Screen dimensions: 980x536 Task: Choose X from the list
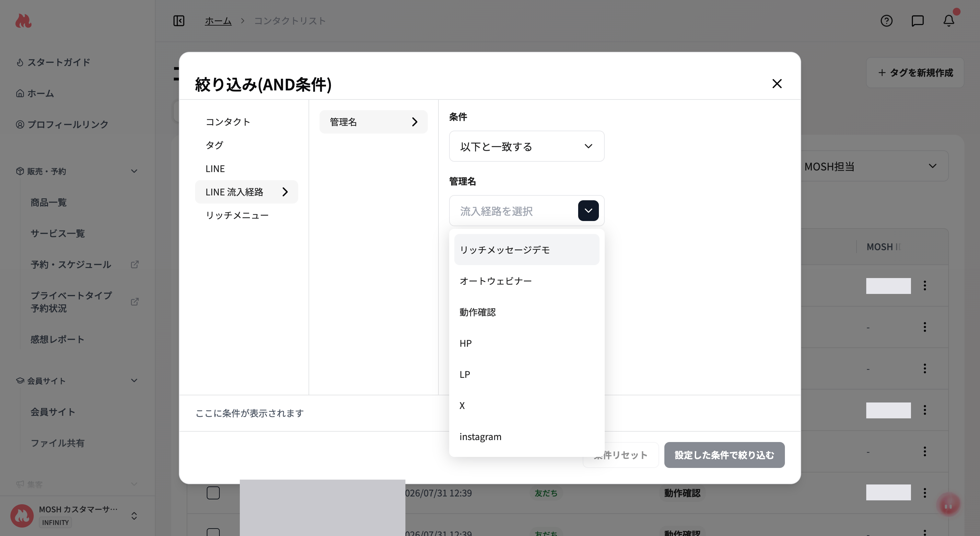tap(527, 405)
